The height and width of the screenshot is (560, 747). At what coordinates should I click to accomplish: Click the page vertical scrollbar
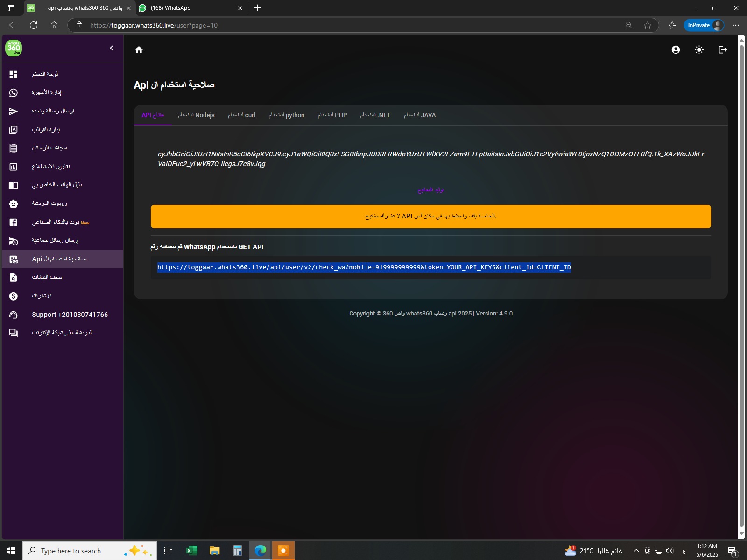[x=741, y=280]
